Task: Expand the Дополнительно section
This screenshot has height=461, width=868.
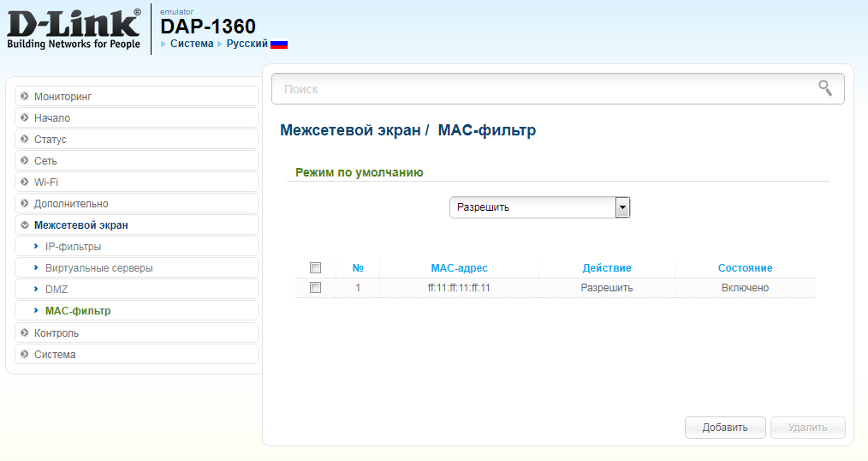Action: tap(136, 203)
